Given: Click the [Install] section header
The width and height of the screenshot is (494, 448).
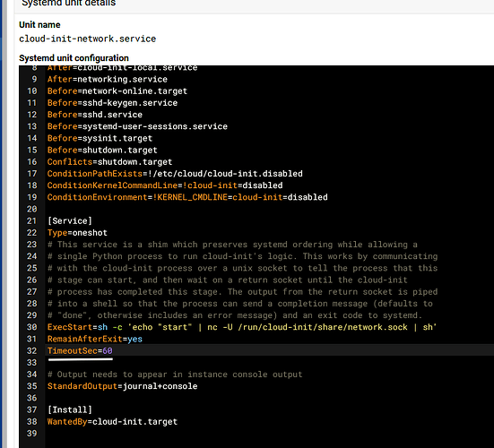Looking at the screenshot, I should (x=70, y=409).
